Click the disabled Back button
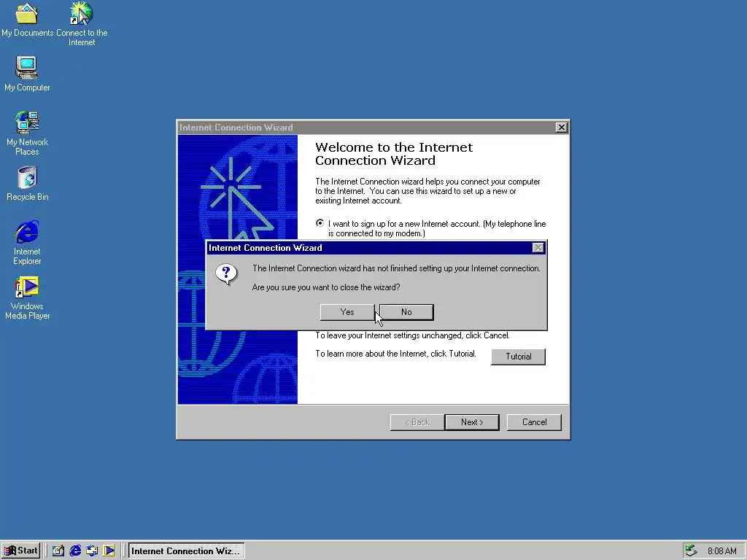 pos(417,422)
